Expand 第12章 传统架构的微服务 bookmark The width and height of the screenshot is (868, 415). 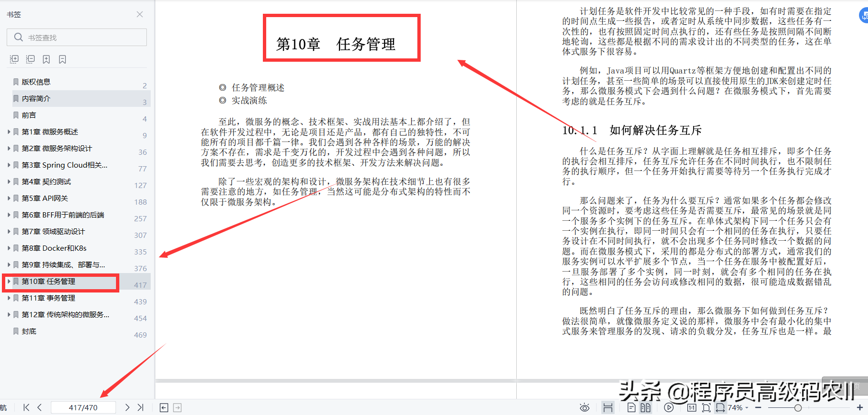pyautogui.click(x=9, y=314)
